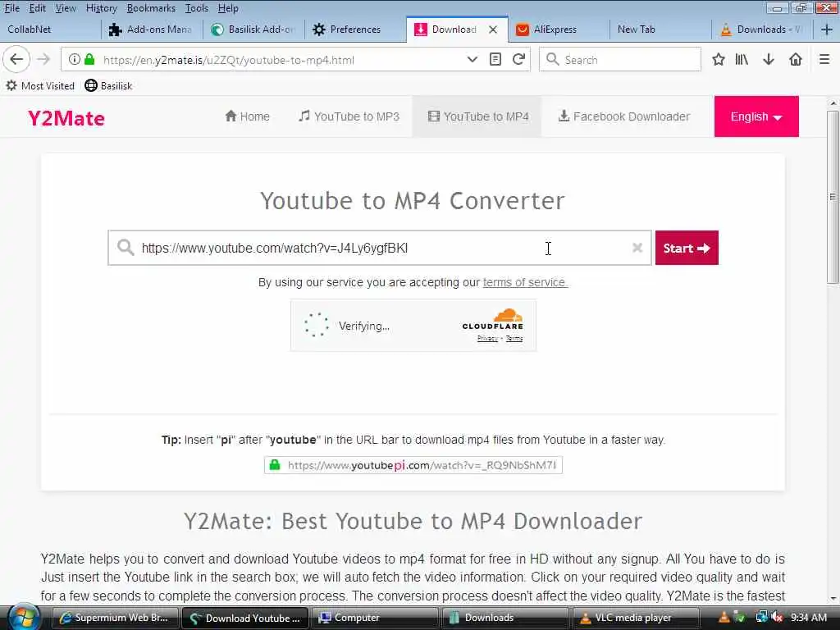This screenshot has height=630, width=840.
Task: Click scrollbar down arrow
Action: click(833, 598)
